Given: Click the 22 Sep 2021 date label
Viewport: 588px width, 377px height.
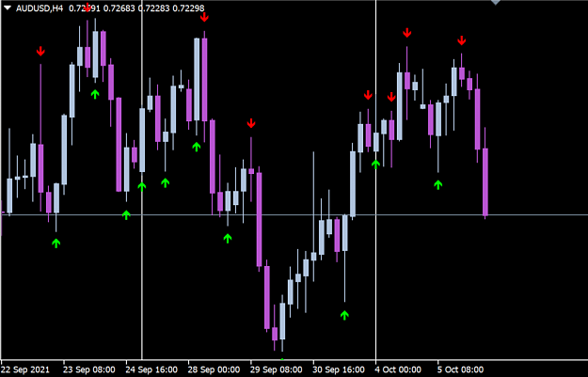Looking at the screenshot, I should [25, 369].
